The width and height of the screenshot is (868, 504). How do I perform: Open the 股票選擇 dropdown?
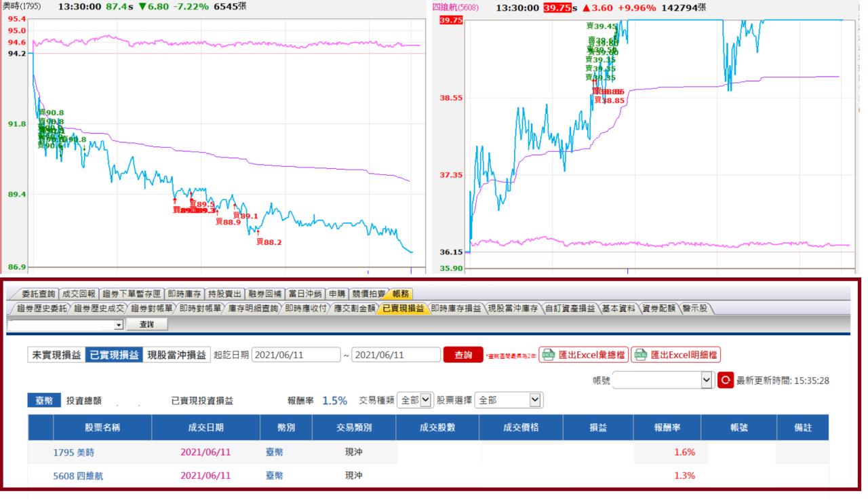510,400
